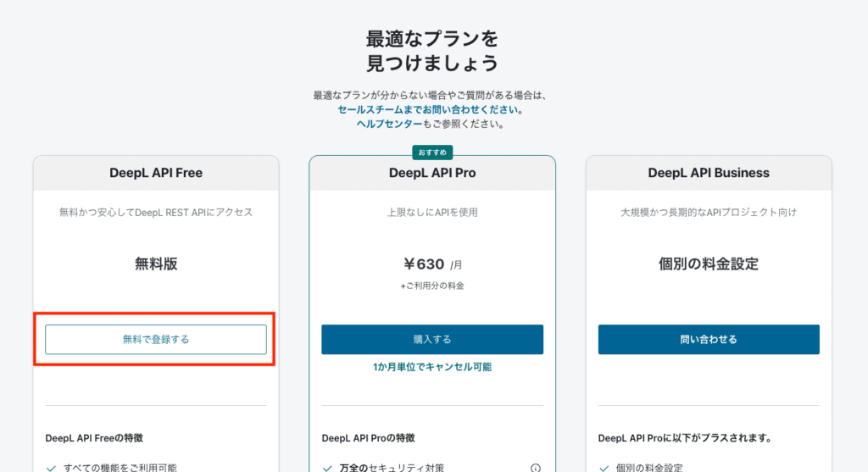Click the 最適なプランを見つけましょう page heading
868x472 pixels.
click(x=432, y=51)
